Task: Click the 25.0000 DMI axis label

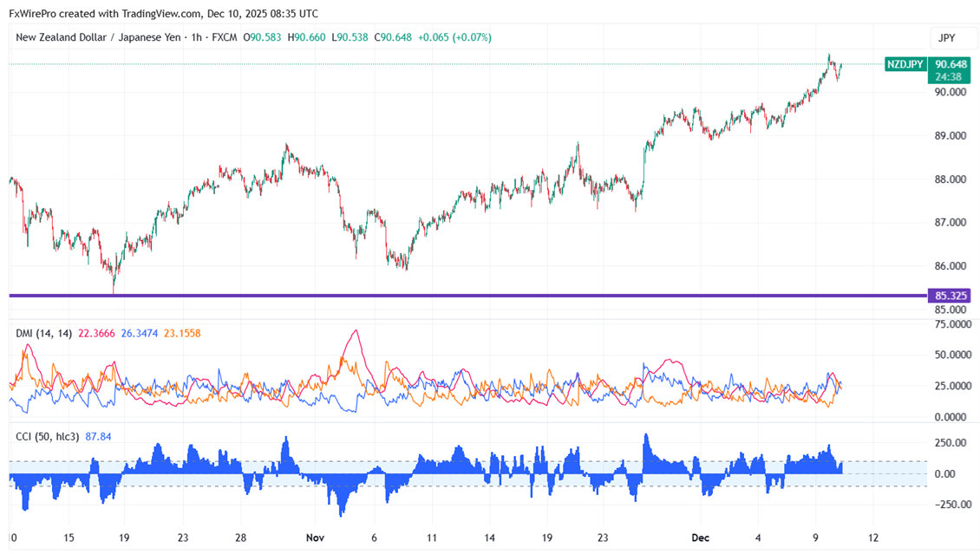Action: coord(953,386)
